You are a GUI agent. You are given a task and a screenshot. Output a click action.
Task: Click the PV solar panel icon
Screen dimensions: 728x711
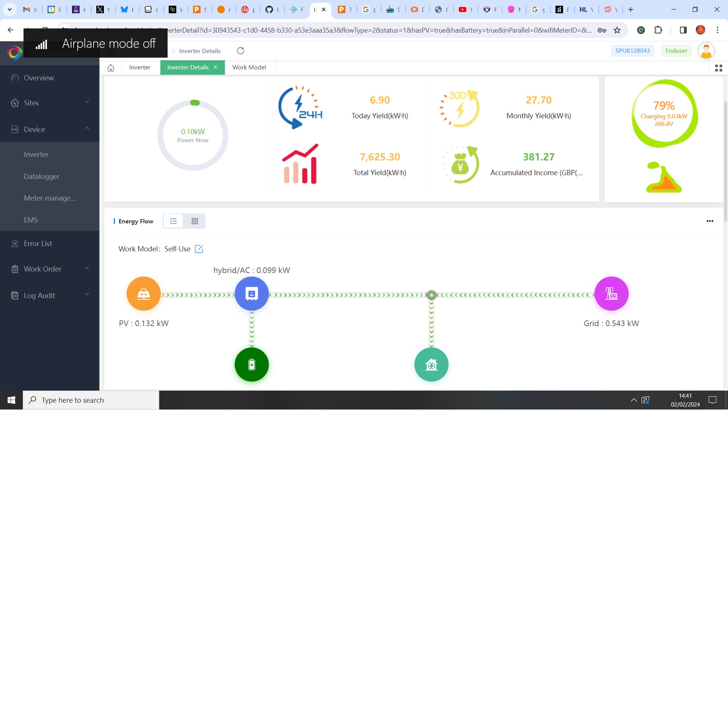[x=143, y=294]
